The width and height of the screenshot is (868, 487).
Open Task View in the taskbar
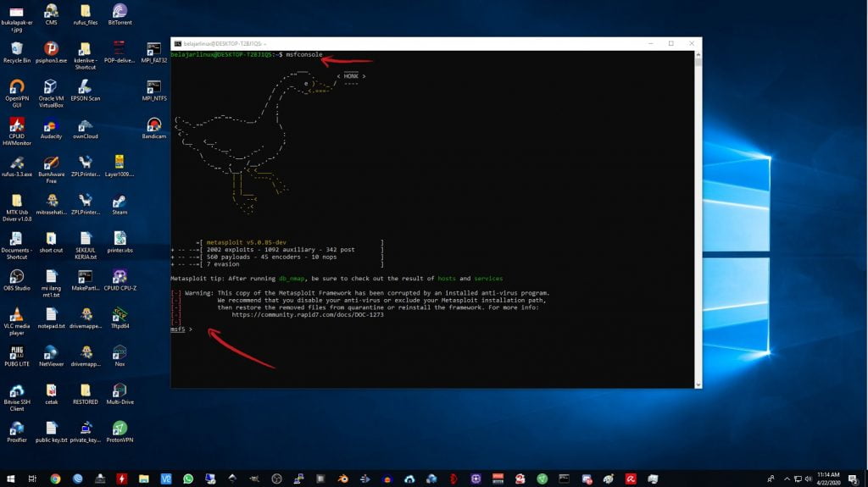point(32,479)
